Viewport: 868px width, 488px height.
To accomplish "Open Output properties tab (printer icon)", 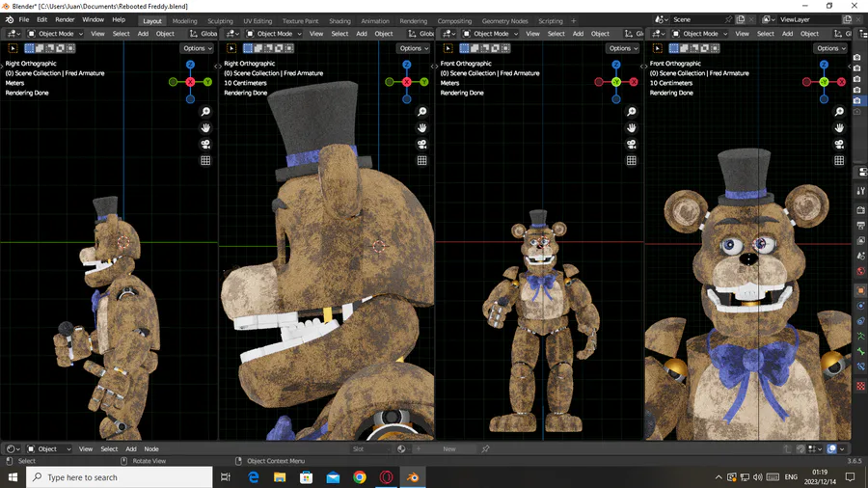I will (861, 226).
